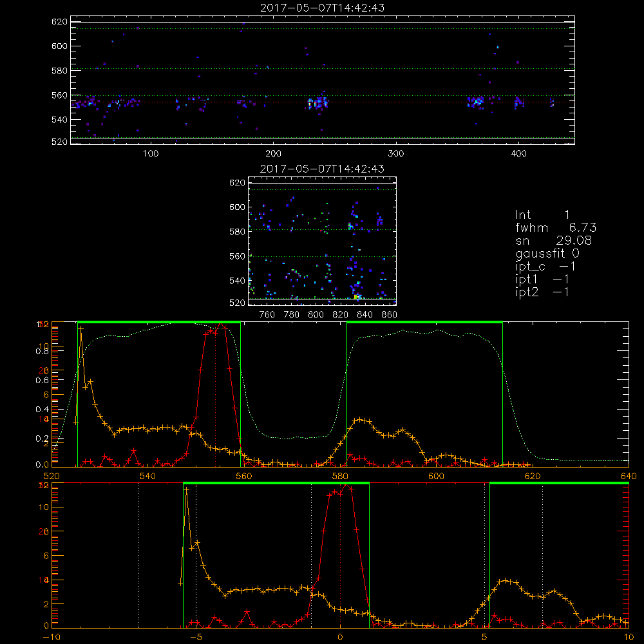
Task: Click the green bar above 526–559 in upper profile
Action: [x=159, y=323]
